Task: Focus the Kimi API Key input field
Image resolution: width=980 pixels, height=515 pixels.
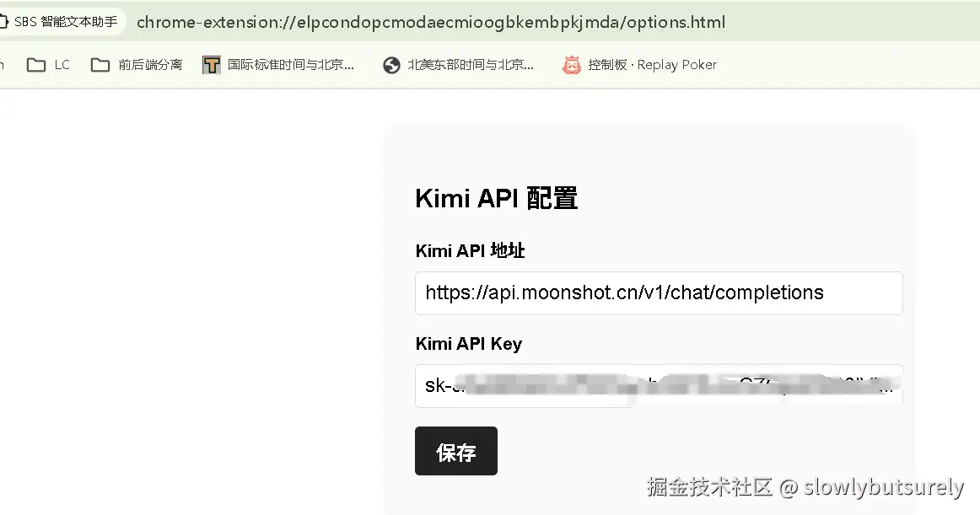Action: [x=659, y=386]
